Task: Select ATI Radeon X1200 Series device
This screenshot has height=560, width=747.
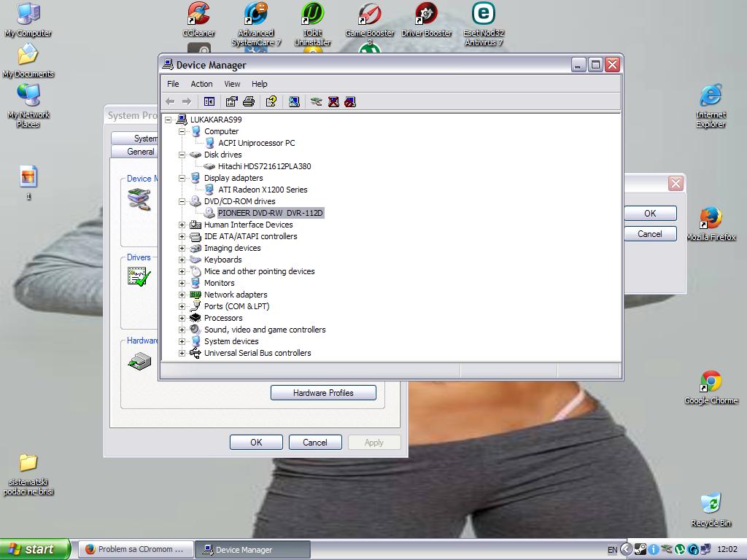Action: 263,190
